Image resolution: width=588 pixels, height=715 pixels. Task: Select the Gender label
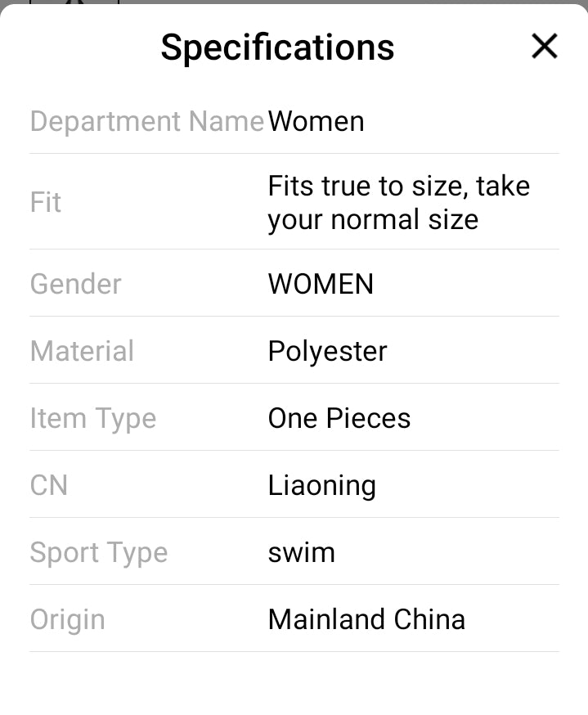pyautogui.click(x=75, y=284)
